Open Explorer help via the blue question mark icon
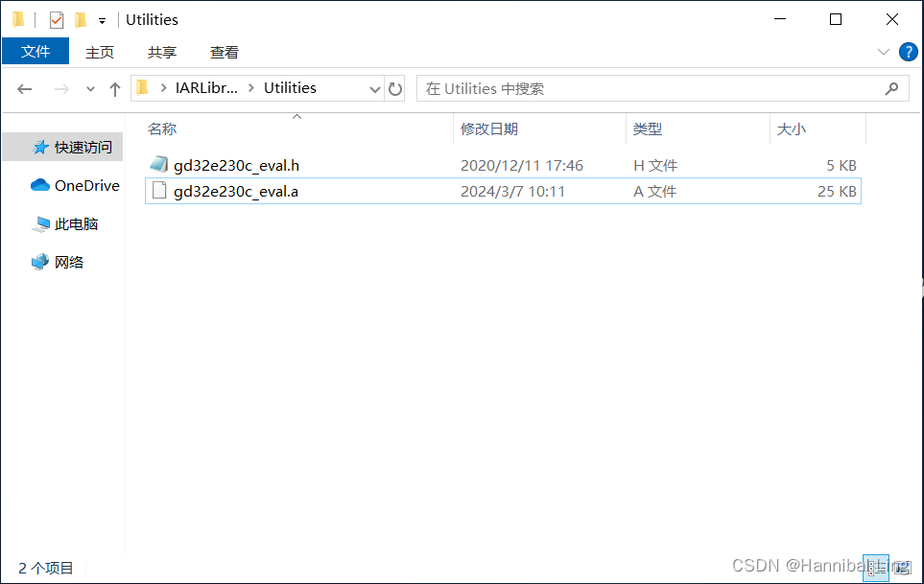The width and height of the screenshot is (924, 584). [908, 52]
